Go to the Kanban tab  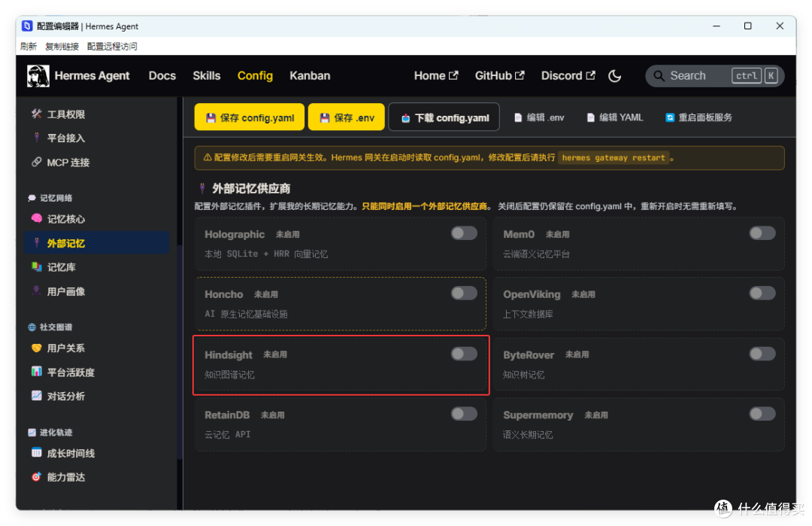310,76
